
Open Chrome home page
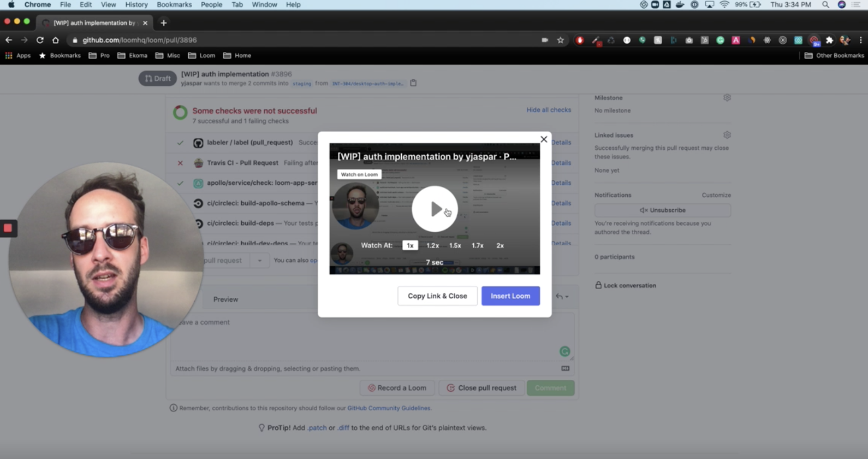(55, 40)
